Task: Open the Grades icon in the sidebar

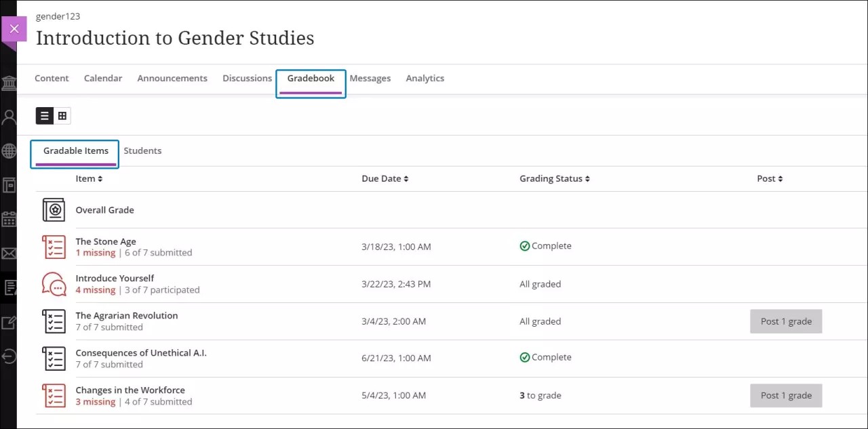Action: 9,287
